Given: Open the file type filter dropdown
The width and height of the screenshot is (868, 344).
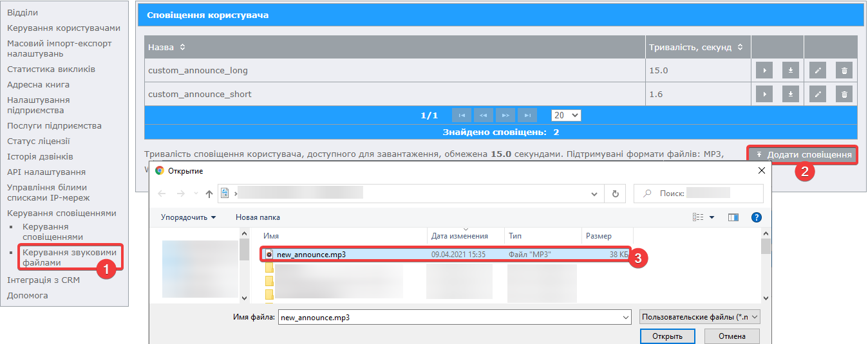Looking at the screenshot, I should click(700, 317).
